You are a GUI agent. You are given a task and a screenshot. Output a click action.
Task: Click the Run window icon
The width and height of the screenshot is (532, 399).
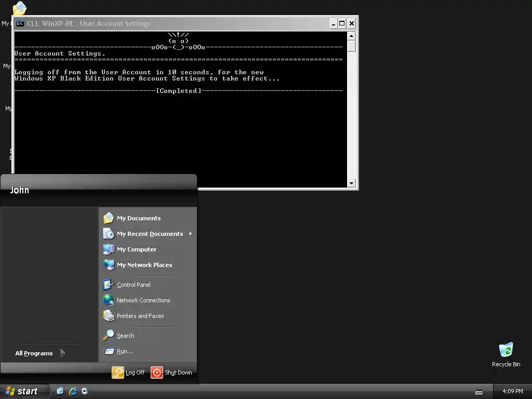pyautogui.click(x=109, y=351)
